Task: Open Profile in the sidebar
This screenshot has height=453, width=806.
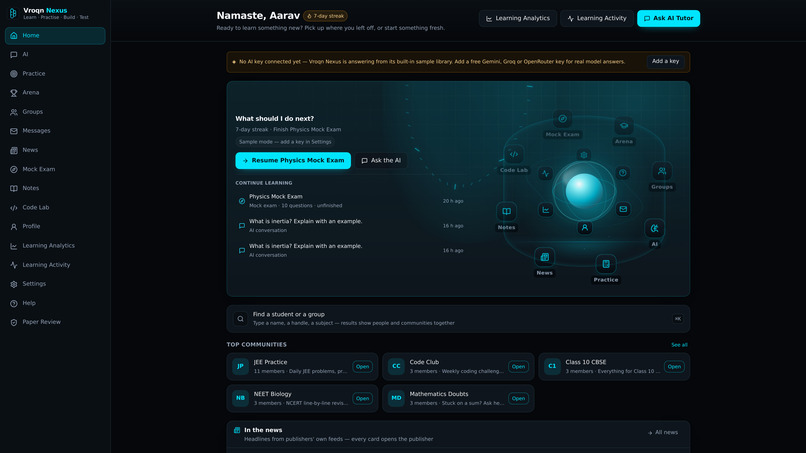Action: click(55, 226)
